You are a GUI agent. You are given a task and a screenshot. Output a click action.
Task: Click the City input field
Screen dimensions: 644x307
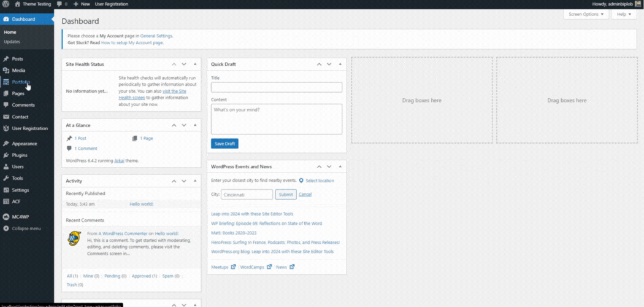coord(247,195)
